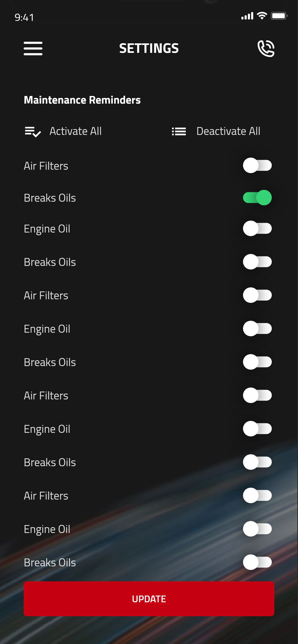Turn on the last Engine Oil toggle
Viewport: 298px width, 644px height.
[257, 529]
